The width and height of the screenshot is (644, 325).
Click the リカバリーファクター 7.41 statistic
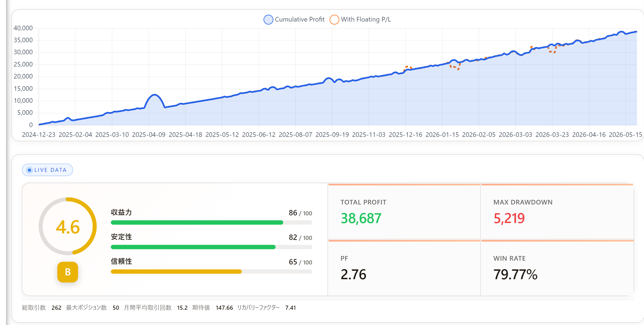coord(267,308)
